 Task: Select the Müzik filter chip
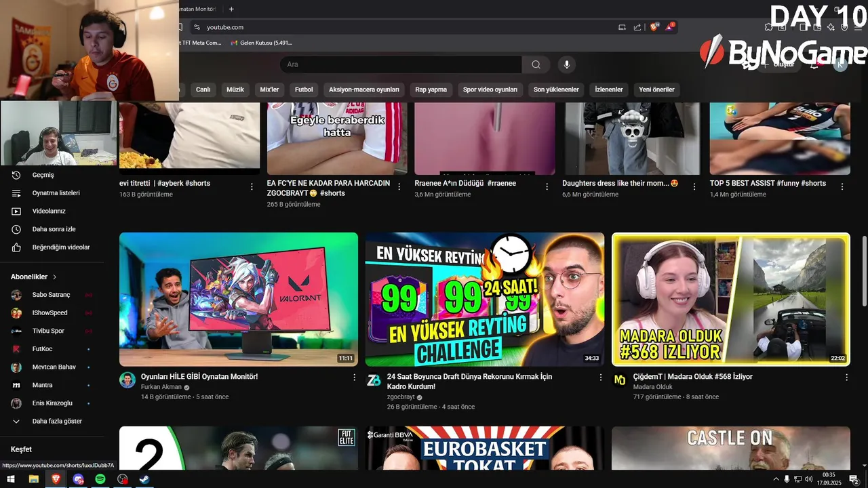click(235, 89)
